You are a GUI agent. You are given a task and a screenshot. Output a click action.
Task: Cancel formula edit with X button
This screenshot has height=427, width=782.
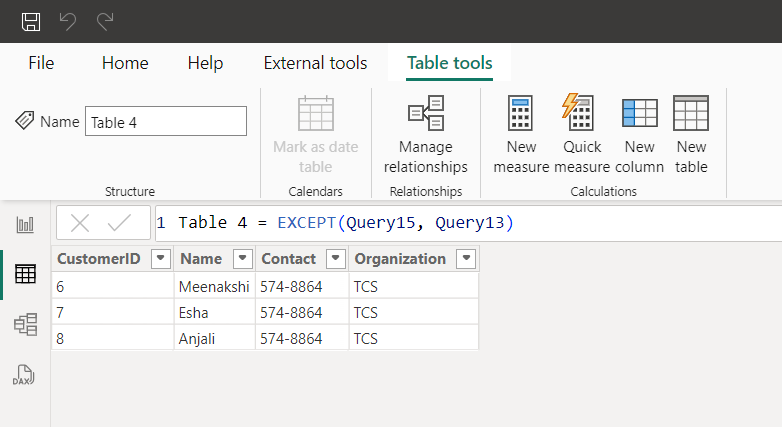[80, 223]
